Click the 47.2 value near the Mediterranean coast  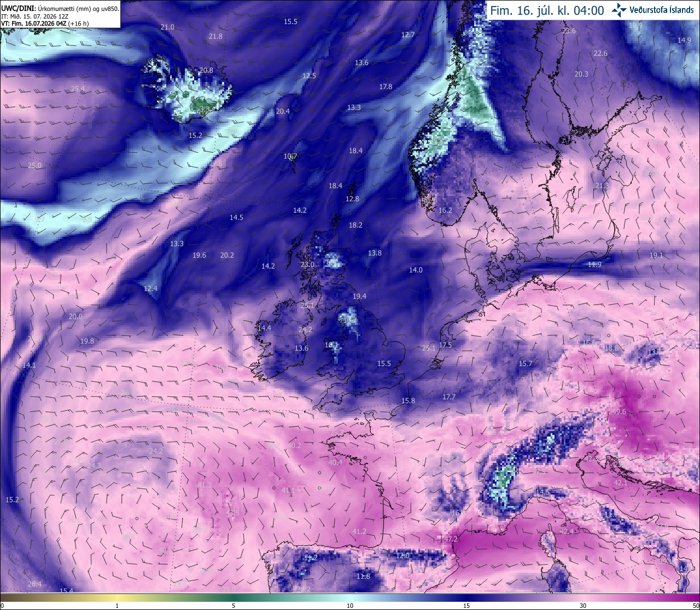coord(450,539)
